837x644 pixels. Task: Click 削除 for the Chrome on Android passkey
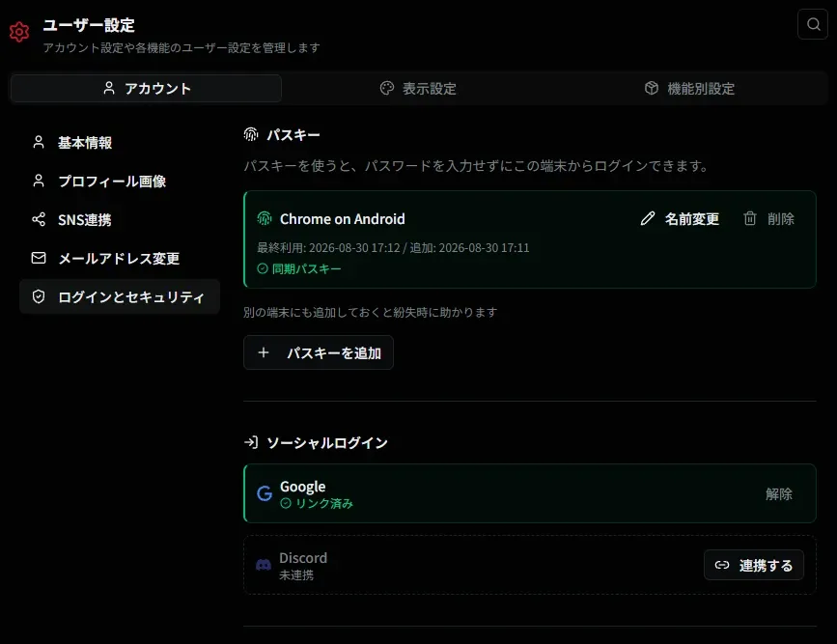pos(768,218)
